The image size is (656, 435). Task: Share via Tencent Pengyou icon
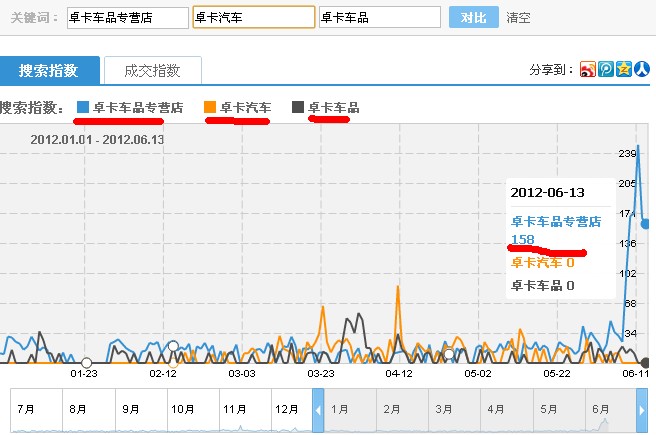(x=606, y=69)
